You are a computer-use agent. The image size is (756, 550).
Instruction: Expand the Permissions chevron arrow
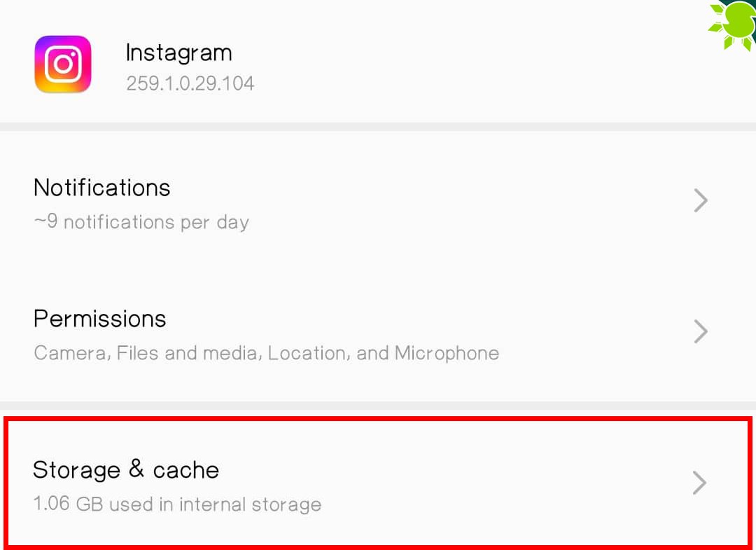(700, 331)
